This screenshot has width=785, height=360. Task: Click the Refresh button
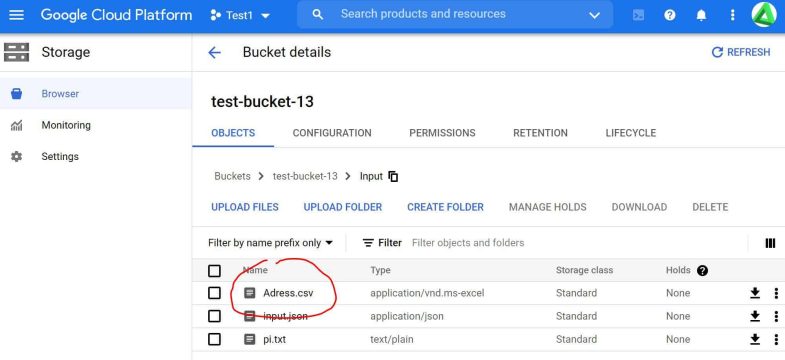tap(741, 52)
